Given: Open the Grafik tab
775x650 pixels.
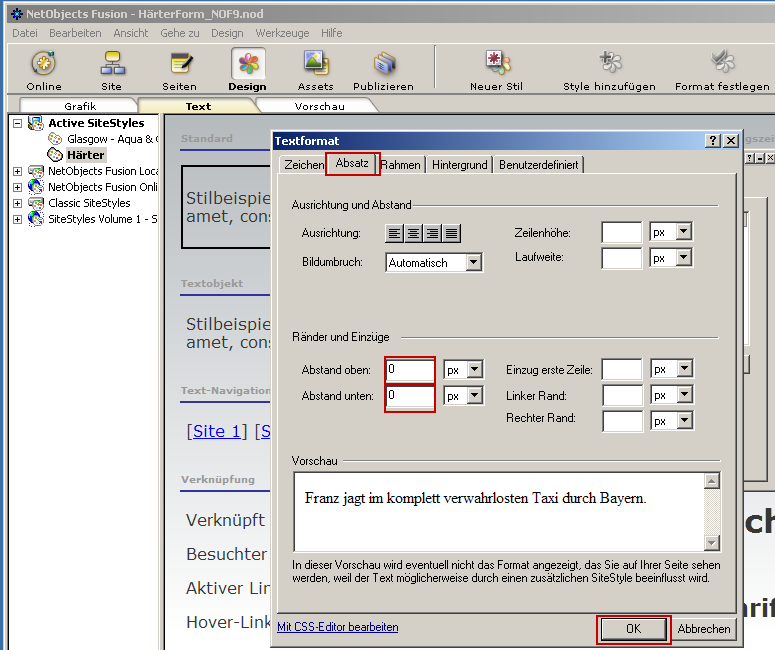Looking at the screenshot, I should coord(80,106).
